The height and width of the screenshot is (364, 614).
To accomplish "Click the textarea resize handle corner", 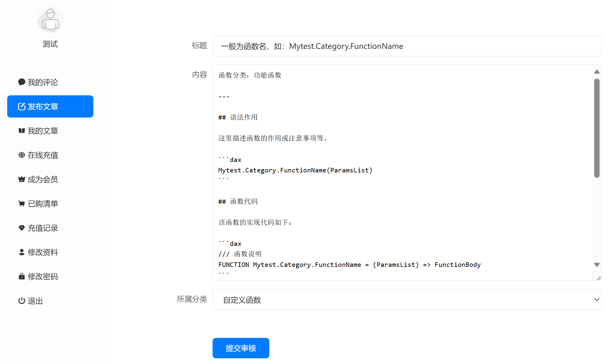I will pyautogui.click(x=598, y=278).
